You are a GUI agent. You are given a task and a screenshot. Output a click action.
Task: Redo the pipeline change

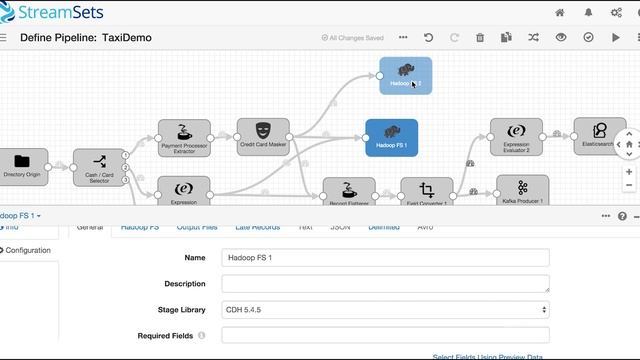tap(454, 38)
